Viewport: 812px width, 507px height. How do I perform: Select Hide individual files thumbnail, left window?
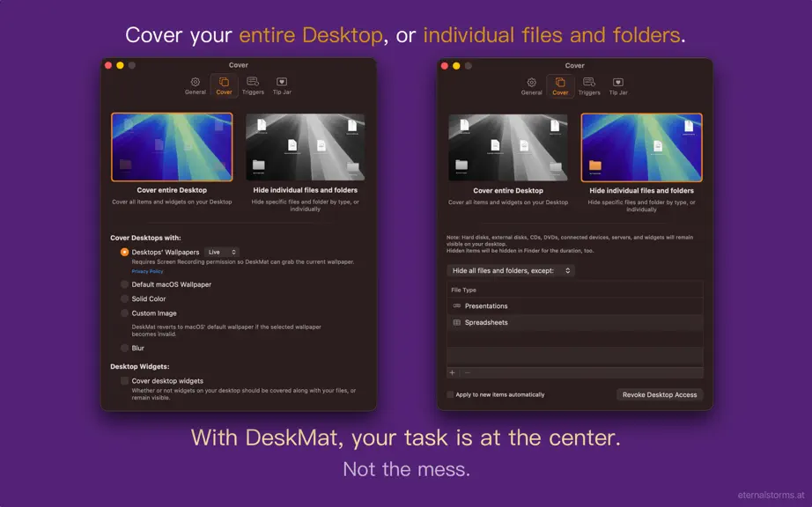tap(305, 147)
